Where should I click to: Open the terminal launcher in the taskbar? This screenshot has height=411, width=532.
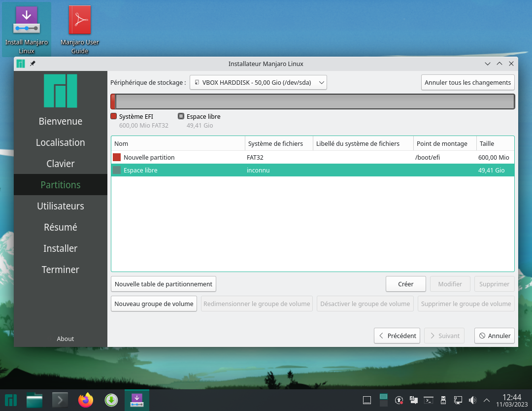[x=60, y=400]
